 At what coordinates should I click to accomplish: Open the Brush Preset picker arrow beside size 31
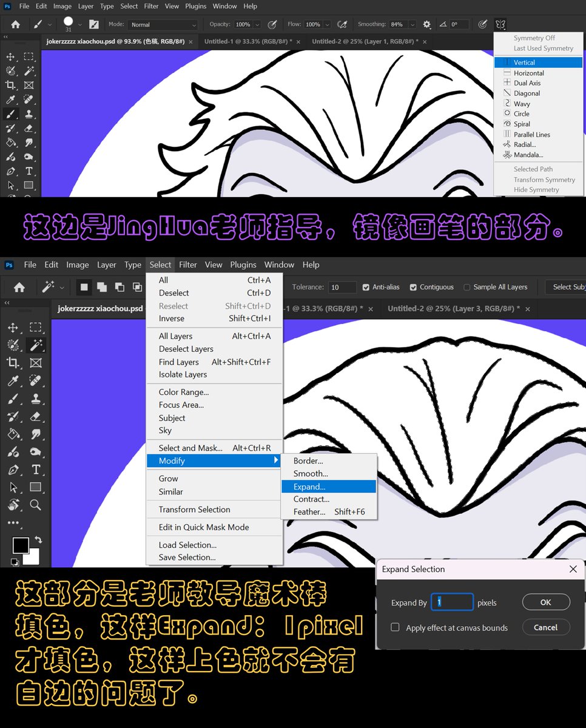[80, 25]
